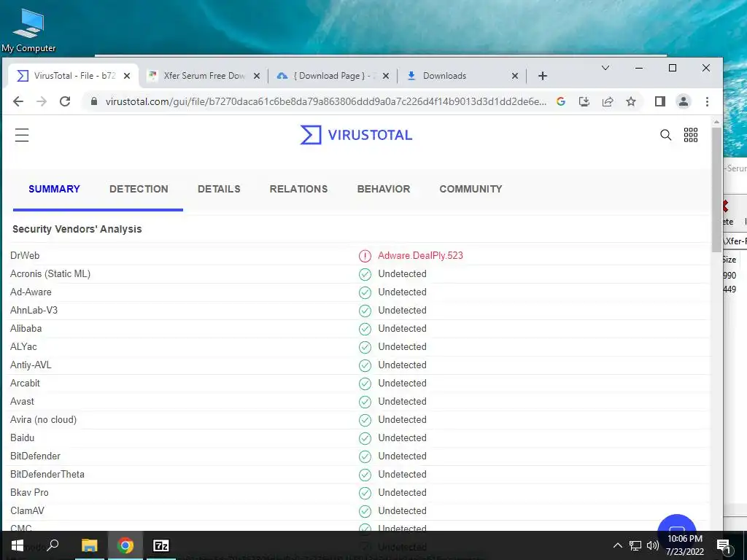
Task: Open network status tray icon
Action: pyautogui.click(x=635, y=545)
